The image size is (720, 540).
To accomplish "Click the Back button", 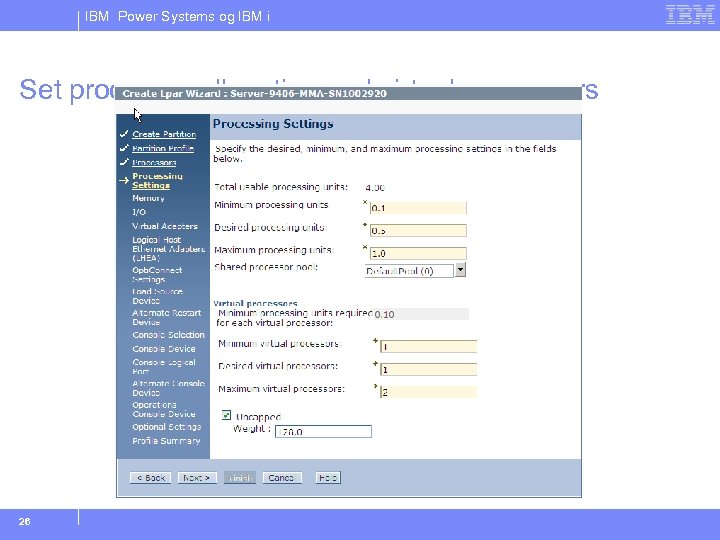I will coord(151,478).
